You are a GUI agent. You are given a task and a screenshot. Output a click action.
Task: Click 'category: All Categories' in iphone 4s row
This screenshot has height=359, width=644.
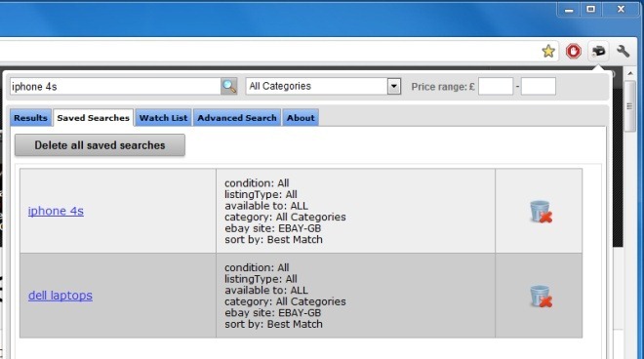pyautogui.click(x=285, y=217)
